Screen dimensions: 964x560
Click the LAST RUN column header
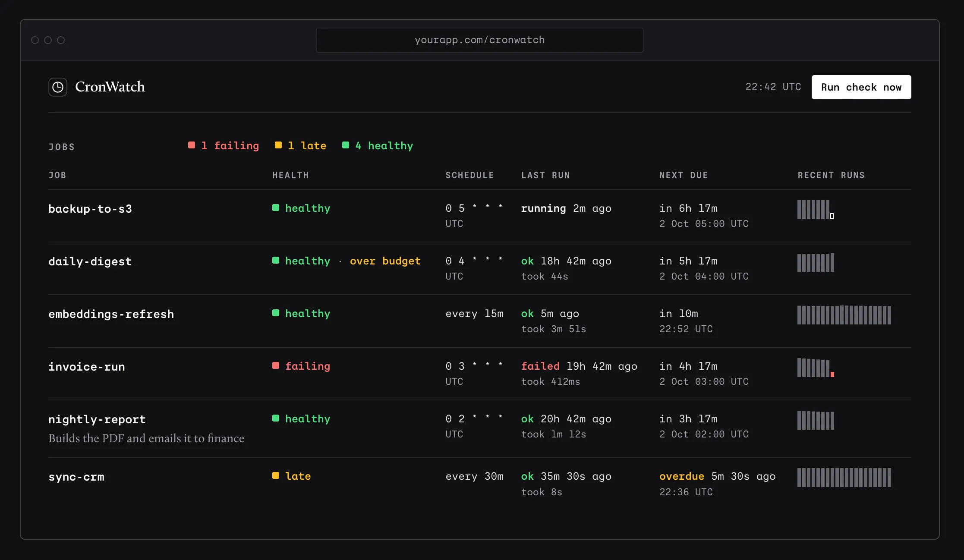tap(545, 175)
